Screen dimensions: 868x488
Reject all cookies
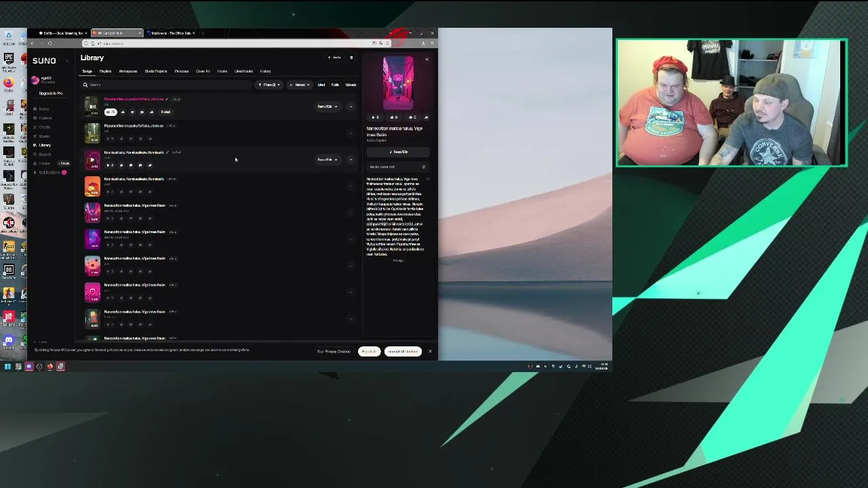coord(369,351)
